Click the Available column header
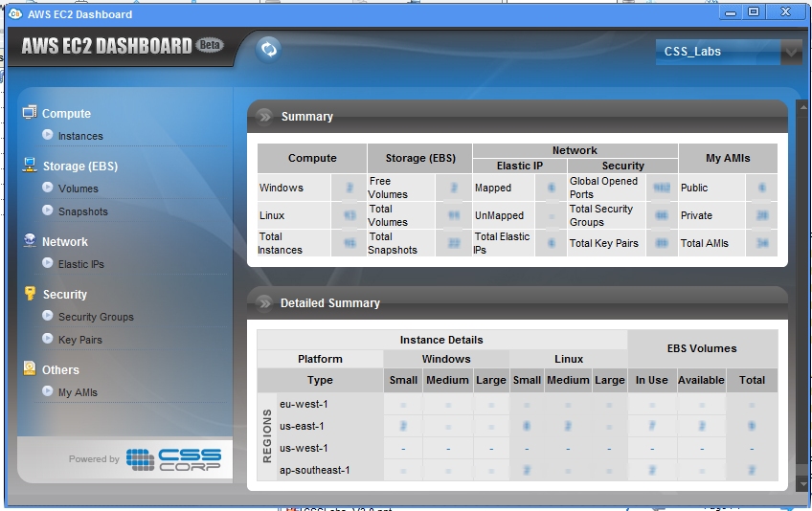Screen dimensions: 812x511 pos(701,381)
